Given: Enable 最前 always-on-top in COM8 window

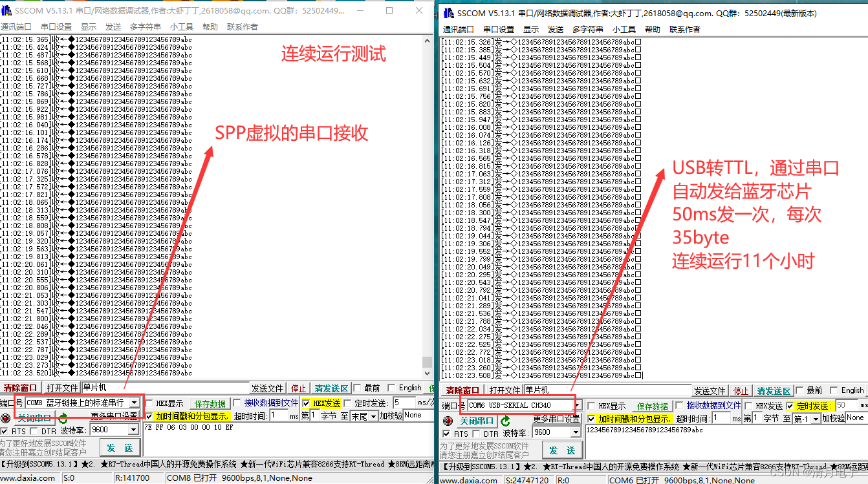Looking at the screenshot, I should point(356,388).
